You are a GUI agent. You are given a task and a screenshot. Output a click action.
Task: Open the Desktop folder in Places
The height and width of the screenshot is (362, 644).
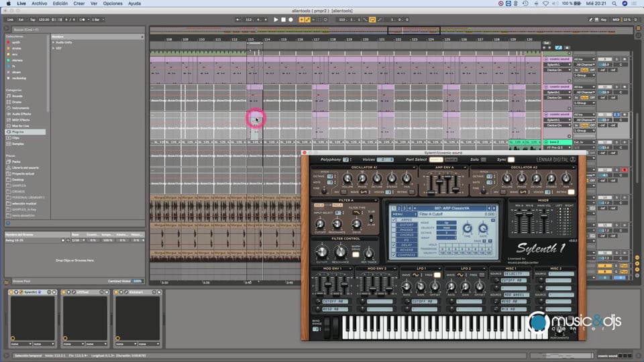point(17,180)
